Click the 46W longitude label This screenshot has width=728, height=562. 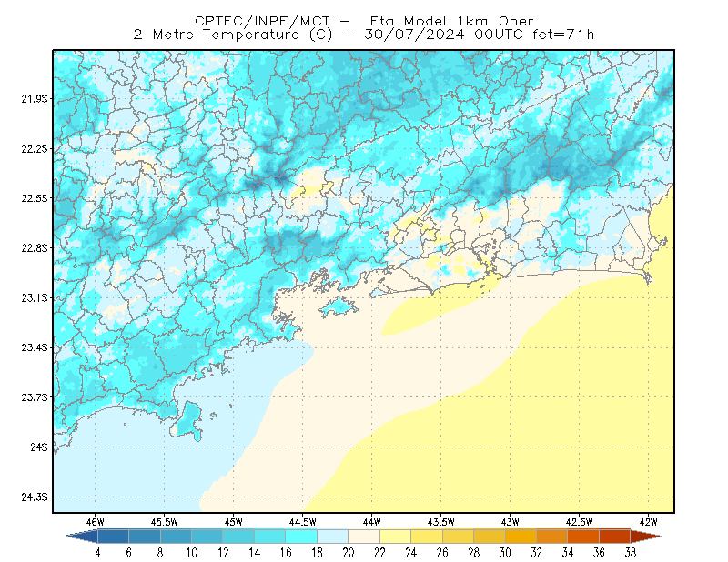coord(96,522)
